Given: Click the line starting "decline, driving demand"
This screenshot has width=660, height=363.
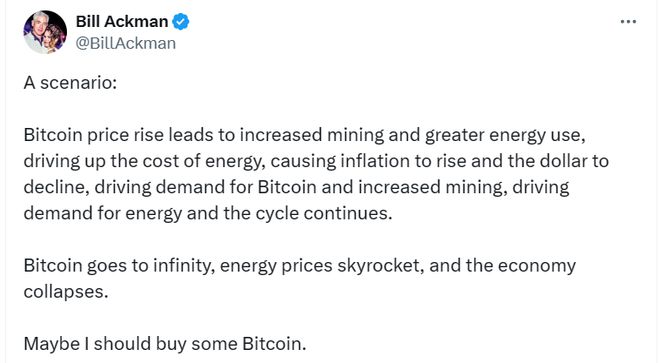Looking at the screenshot, I should tap(296, 187).
